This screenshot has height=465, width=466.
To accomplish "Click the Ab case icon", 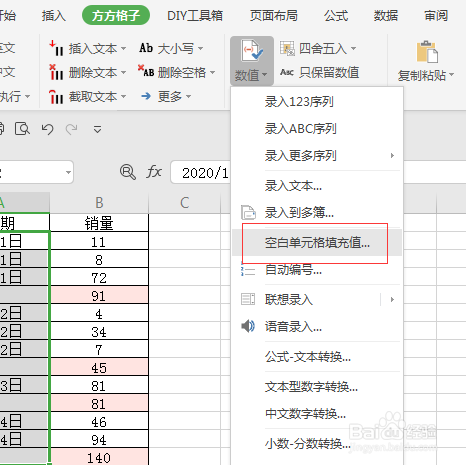I will click(146, 48).
